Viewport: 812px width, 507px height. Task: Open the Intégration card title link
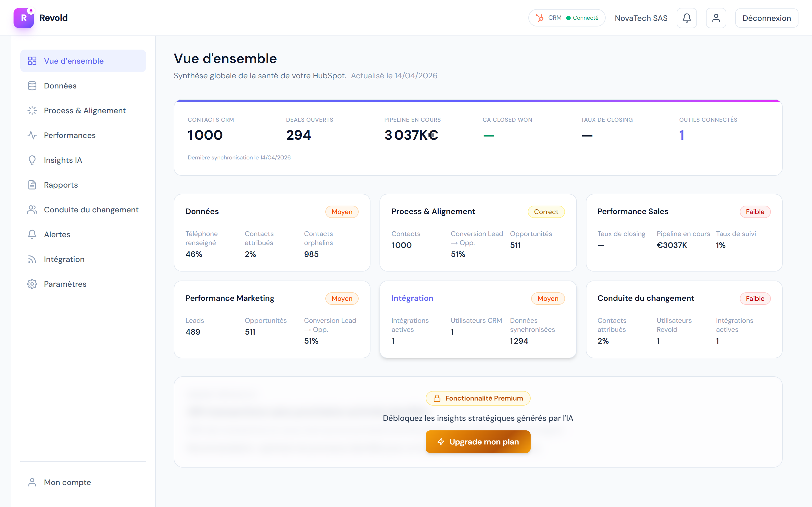(412, 298)
